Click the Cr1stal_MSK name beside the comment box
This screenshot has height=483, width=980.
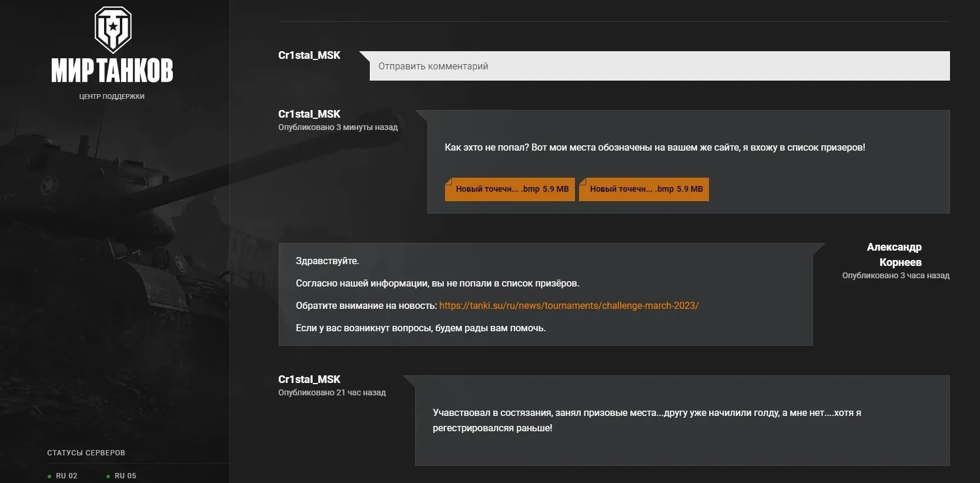pos(309,55)
